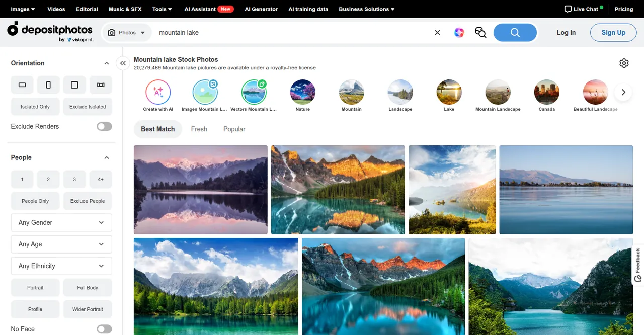Select the Portrait filter button
Viewport: 644px width, 335px height.
pos(35,288)
